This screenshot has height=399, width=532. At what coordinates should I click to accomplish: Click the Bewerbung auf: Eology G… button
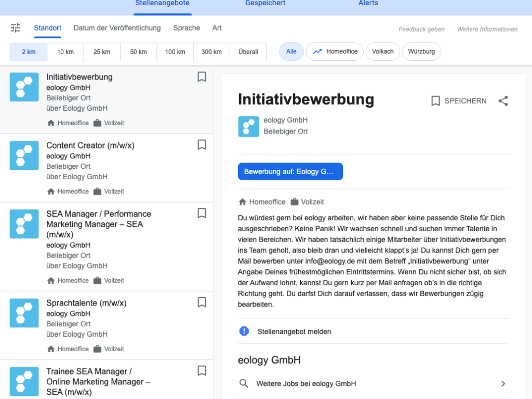[x=290, y=171]
